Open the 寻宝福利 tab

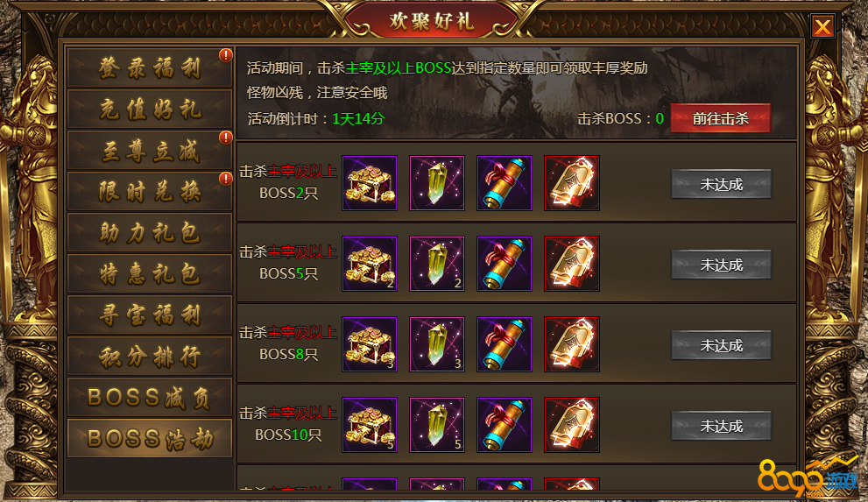(x=150, y=315)
